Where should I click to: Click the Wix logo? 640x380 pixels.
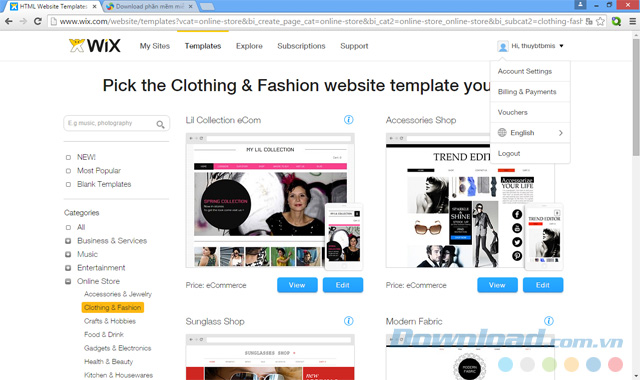(x=95, y=45)
